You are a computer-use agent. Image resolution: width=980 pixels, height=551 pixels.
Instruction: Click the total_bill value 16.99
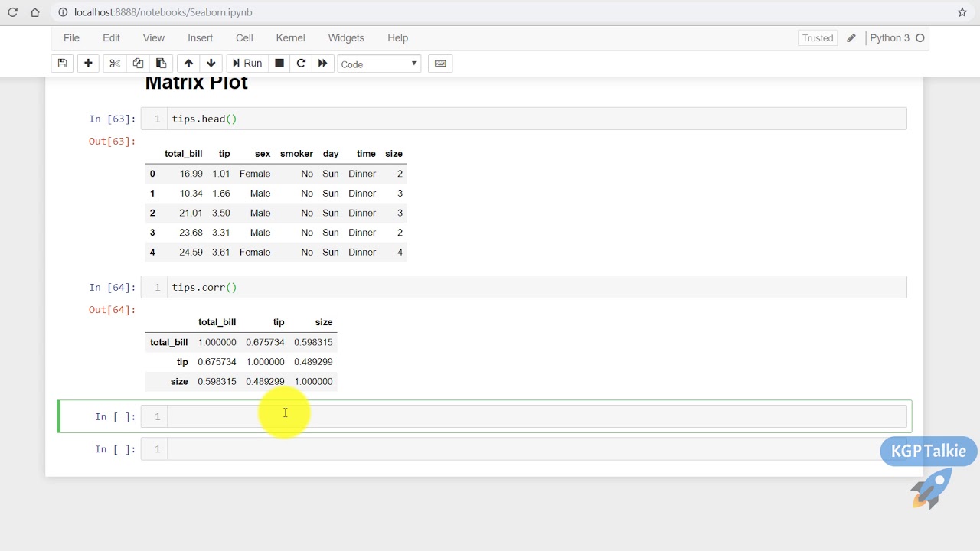[x=191, y=174]
